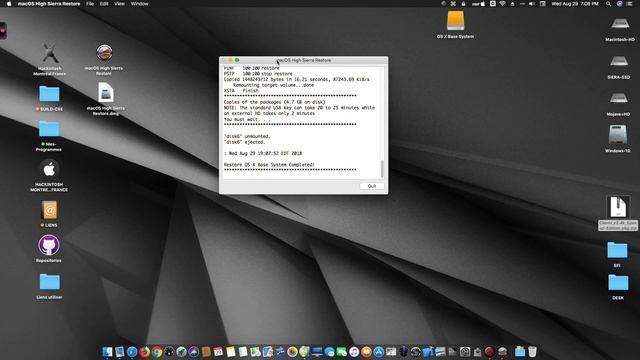This screenshot has height=360, width=640.
Task: Click the green zoom button of restore window
Action: pos(237,60)
